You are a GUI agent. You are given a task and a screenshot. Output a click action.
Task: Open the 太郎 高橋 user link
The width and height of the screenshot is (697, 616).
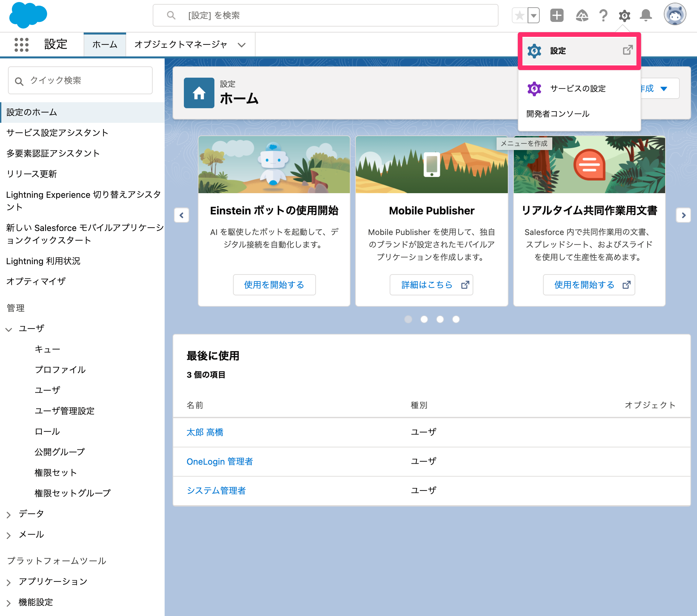[205, 432]
